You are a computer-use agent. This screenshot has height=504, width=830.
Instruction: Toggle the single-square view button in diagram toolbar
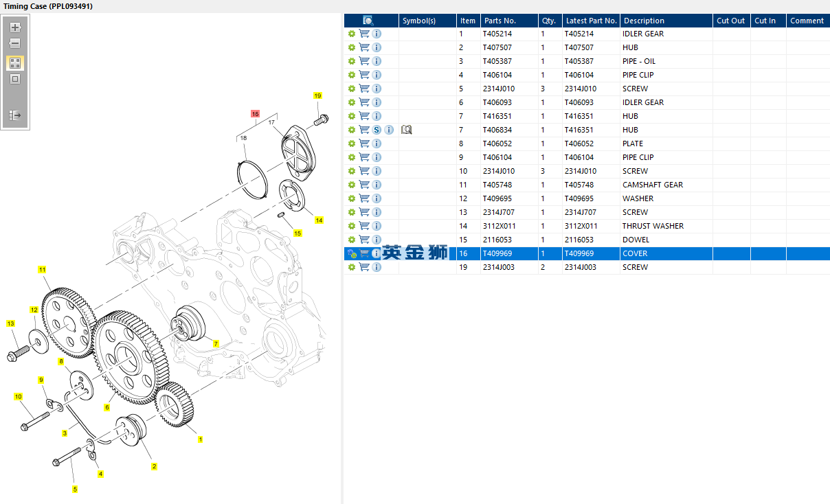tap(15, 79)
